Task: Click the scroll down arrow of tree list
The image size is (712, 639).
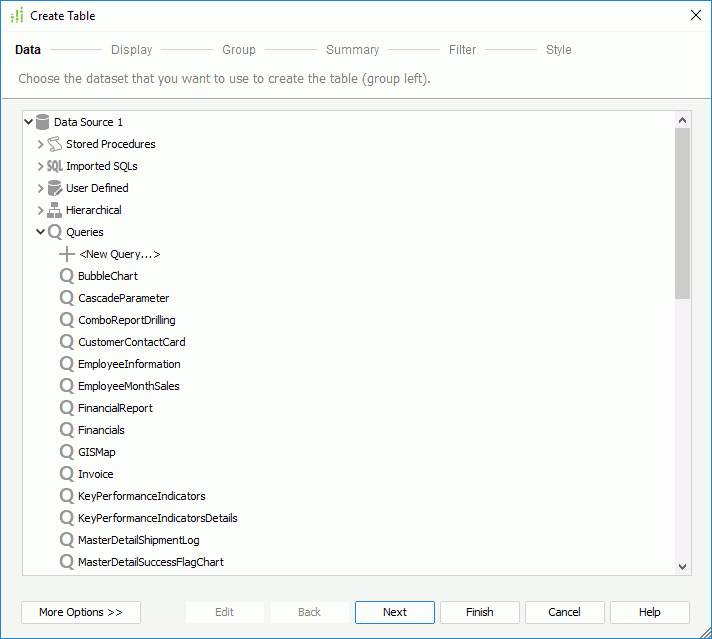Action: click(x=682, y=566)
